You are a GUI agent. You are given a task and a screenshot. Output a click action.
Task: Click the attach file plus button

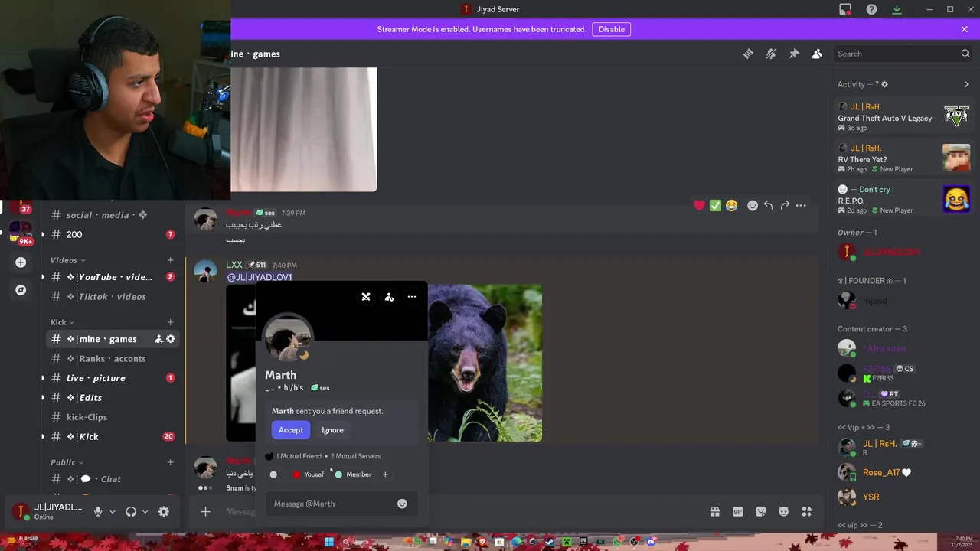(205, 511)
